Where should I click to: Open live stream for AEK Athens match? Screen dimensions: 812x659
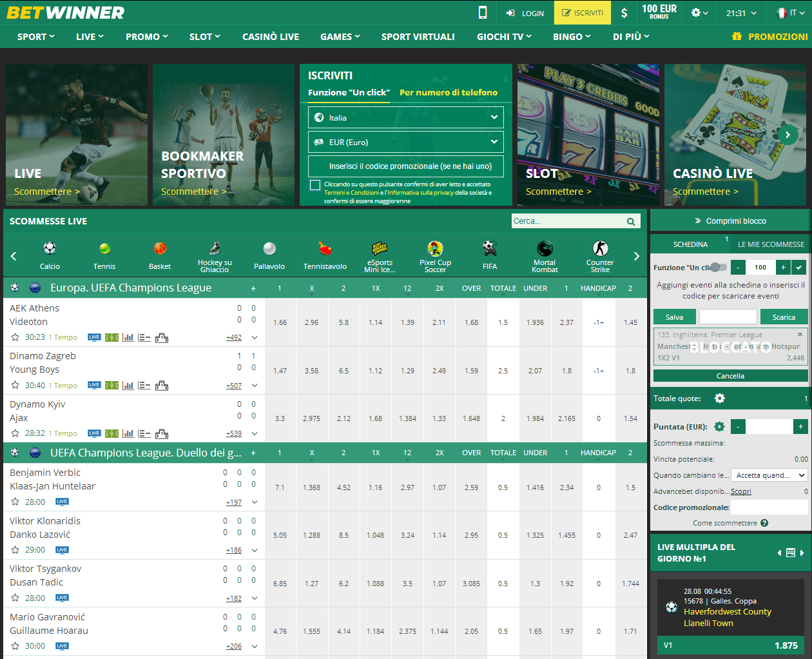94,337
